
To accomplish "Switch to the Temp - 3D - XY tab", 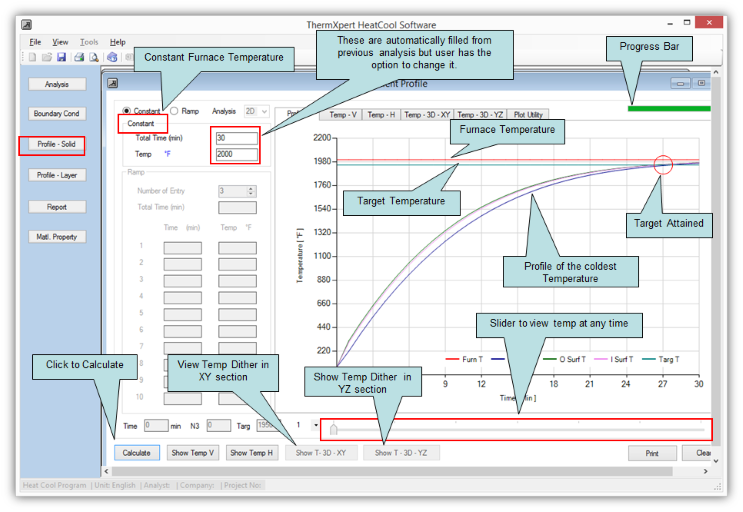I will (x=427, y=115).
